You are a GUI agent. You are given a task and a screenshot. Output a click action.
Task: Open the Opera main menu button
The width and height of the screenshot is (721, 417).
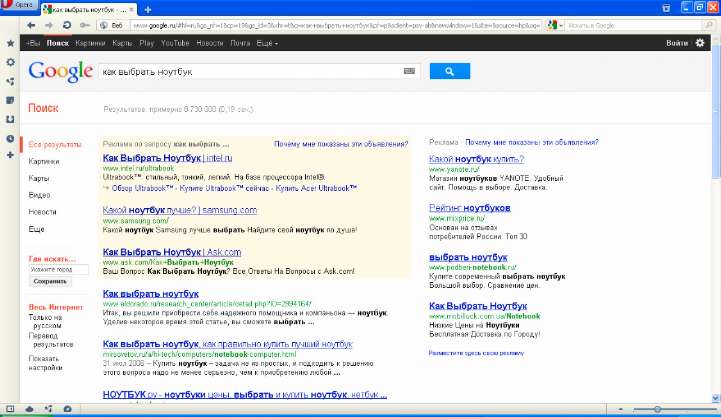pyautogui.click(x=17, y=6)
